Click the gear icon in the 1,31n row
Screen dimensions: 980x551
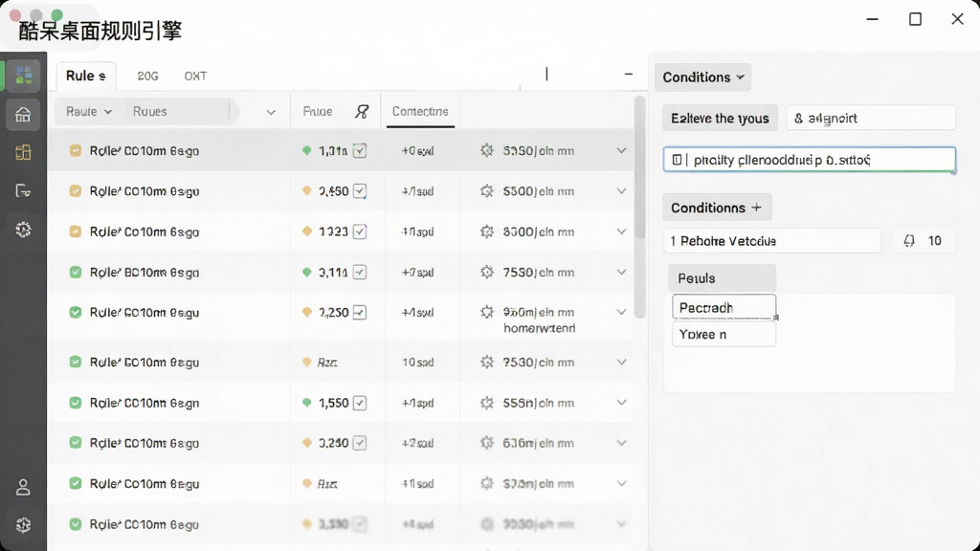pyautogui.click(x=487, y=150)
